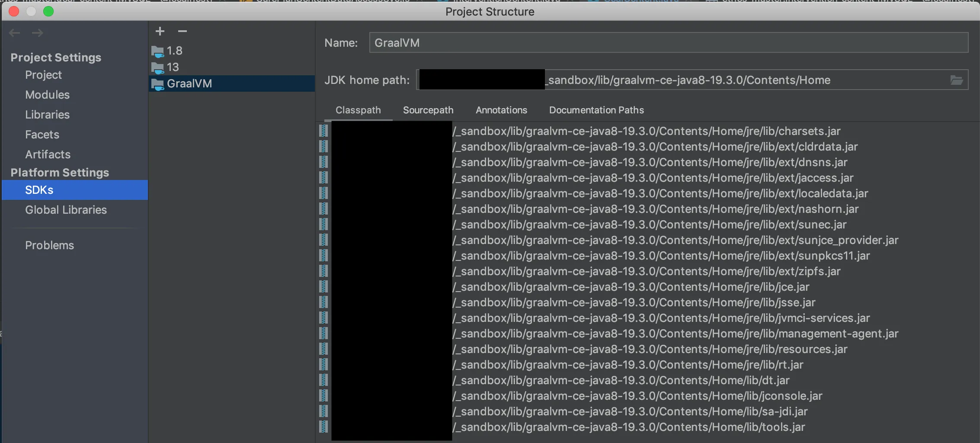
Task: Click the archive icon beside tools.jar
Action: coord(323,427)
